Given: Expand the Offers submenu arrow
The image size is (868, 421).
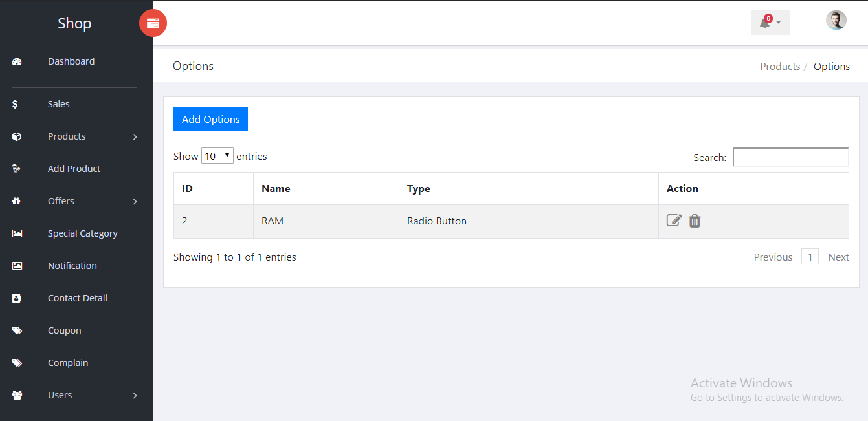Looking at the screenshot, I should click(135, 202).
